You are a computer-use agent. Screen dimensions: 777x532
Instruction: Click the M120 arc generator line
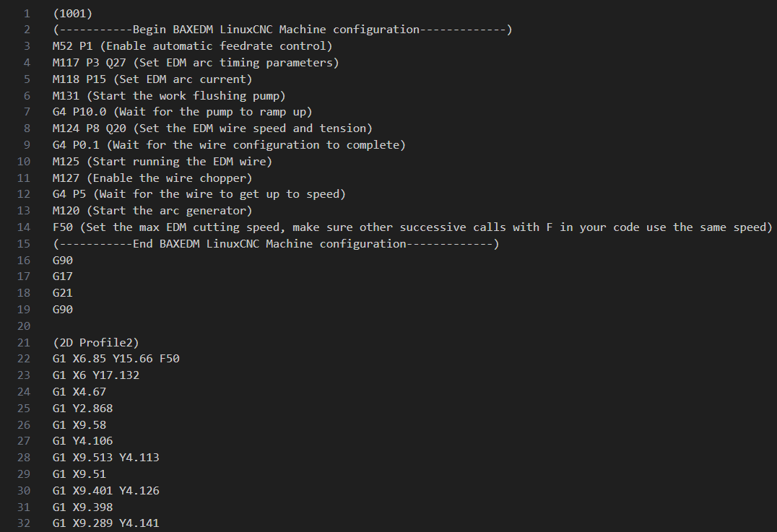click(152, 211)
